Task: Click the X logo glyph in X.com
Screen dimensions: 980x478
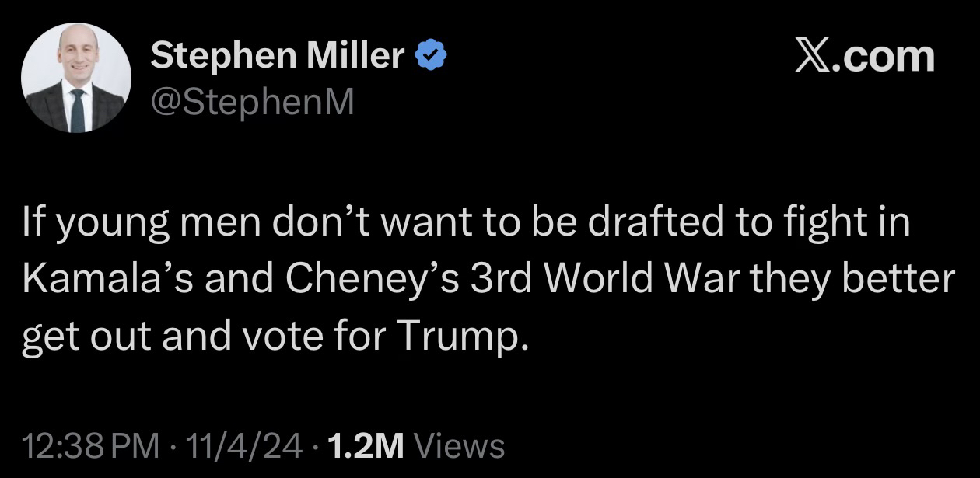Action: [x=813, y=57]
